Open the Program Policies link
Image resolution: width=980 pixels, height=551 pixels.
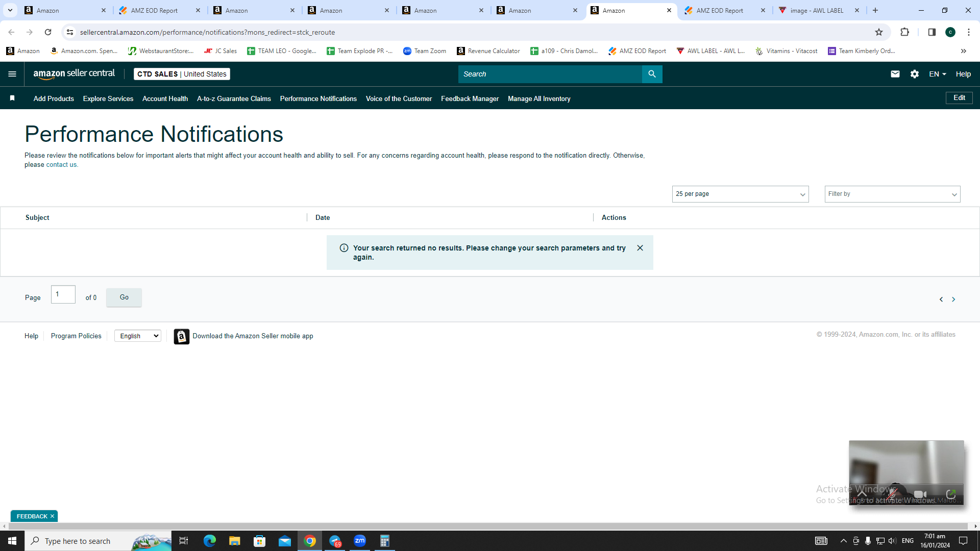pyautogui.click(x=76, y=336)
